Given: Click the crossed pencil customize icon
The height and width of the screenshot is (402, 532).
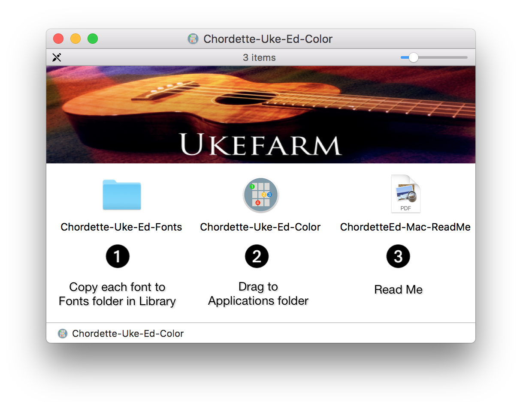Looking at the screenshot, I should [57, 57].
